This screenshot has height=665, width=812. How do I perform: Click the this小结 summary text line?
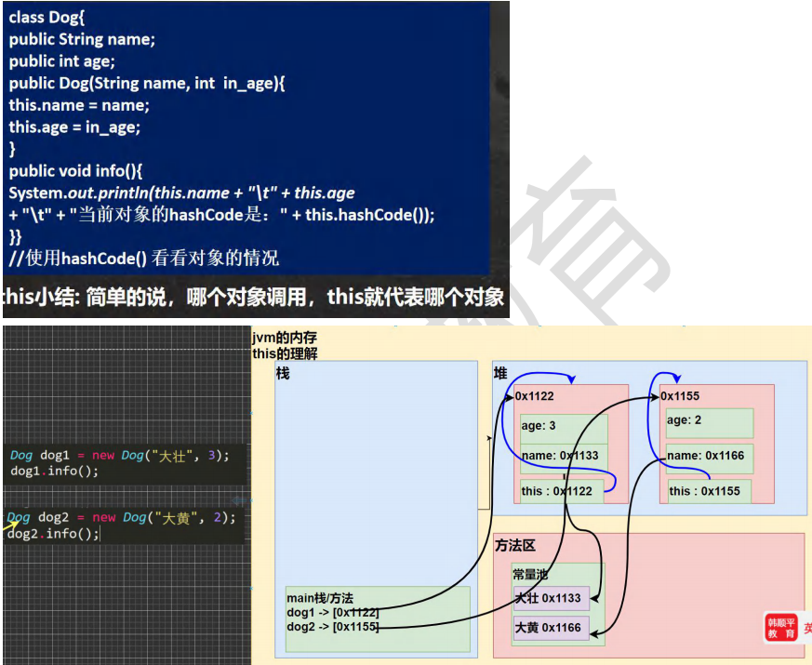(253, 298)
